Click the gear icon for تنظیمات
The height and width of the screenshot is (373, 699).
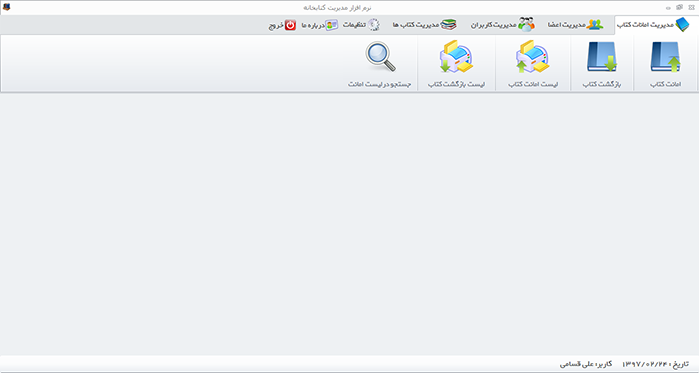tap(374, 25)
